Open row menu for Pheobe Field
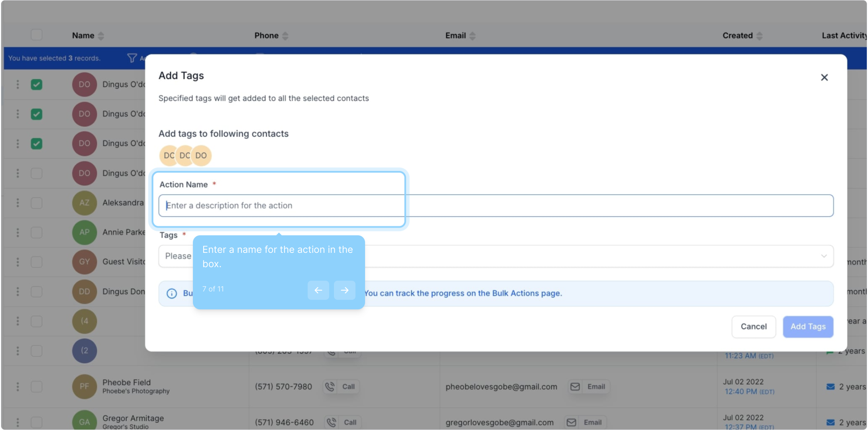 click(x=18, y=386)
